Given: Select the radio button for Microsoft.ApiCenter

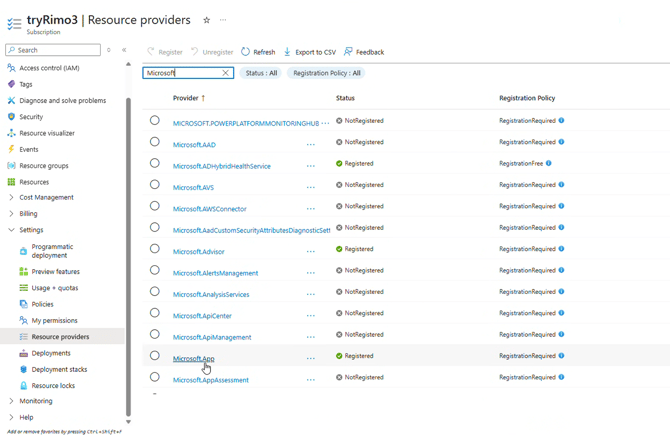Looking at the screenshot, I should pyautogui.click(x=155, y=313).
